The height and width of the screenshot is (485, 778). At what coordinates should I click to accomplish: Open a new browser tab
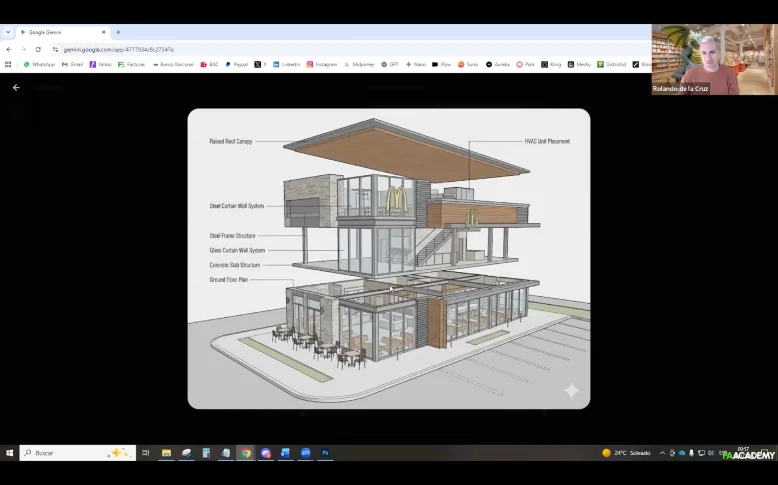[x=118, y=32]
